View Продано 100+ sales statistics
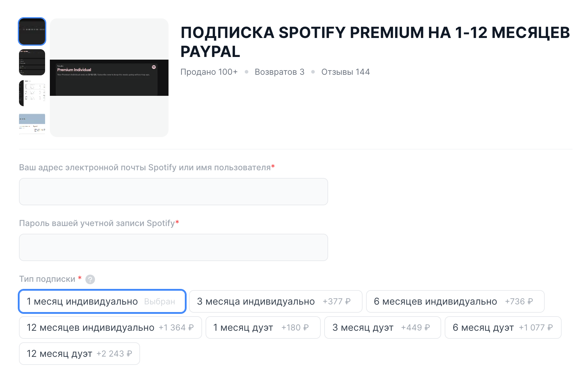This screenshot has width=588, height=388. 209,71
